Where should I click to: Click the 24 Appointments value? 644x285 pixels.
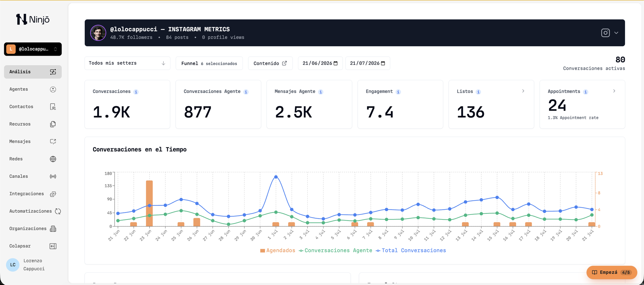[557, 106]
